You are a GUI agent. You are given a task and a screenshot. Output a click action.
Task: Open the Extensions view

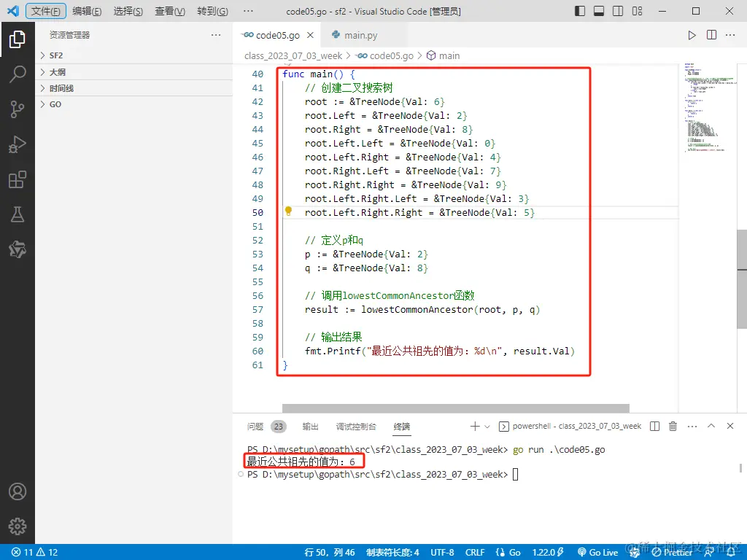point(18,179)
